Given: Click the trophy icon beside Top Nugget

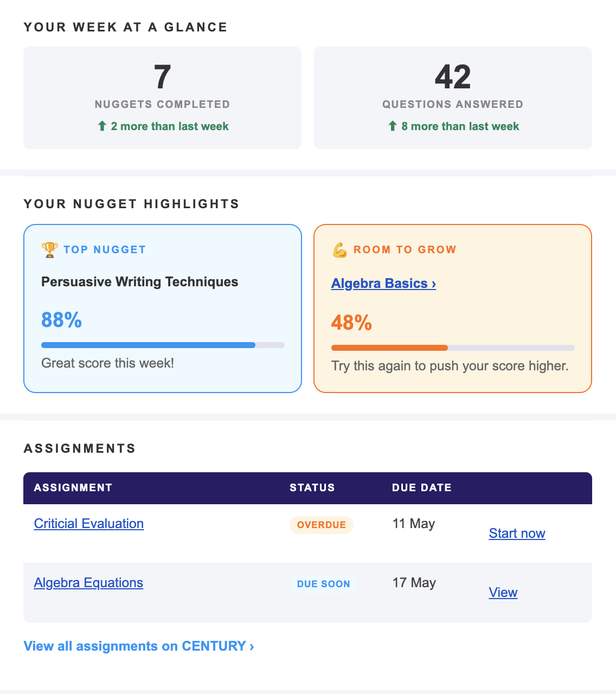Looking at the screenshot, I should 49,249.
